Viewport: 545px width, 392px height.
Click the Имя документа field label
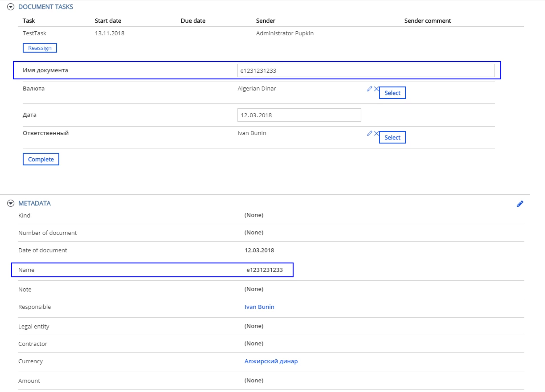[x=45, y=70]
